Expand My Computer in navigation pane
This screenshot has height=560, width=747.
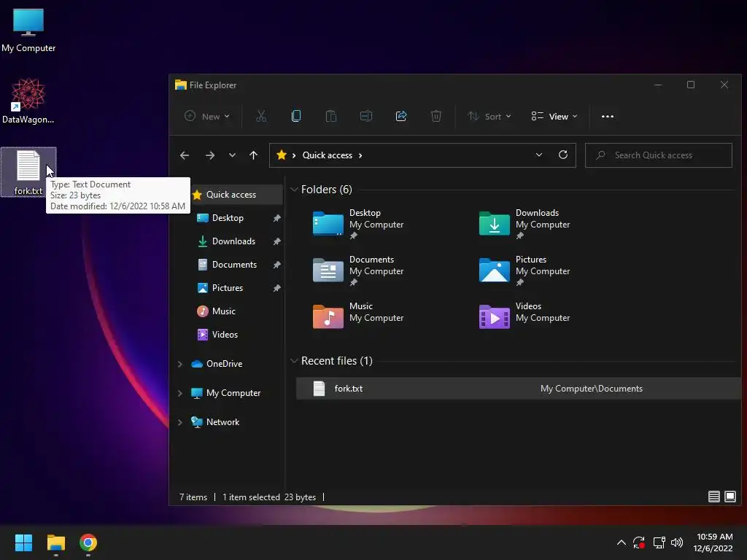[180, 393]
